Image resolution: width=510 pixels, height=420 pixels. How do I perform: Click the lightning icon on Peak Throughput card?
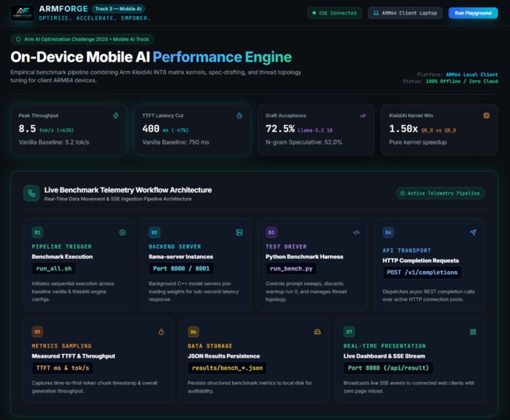pos(116,116)
